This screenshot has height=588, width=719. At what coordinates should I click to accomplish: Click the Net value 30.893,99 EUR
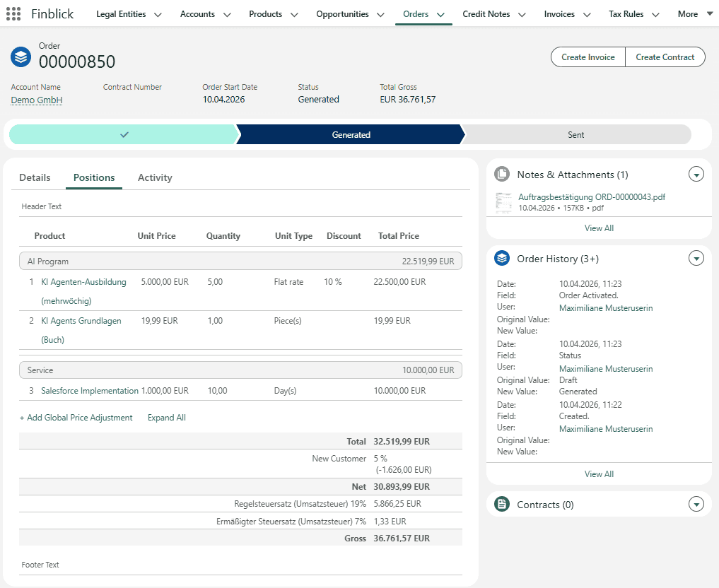tap(402, 487)
